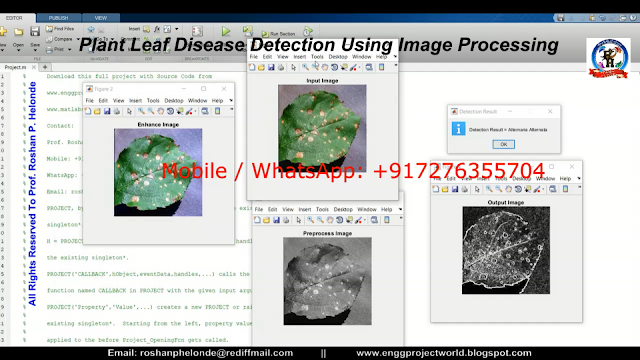Open the Open dropdown arrow in the editor ribbon
Viewport: 640px width, 360px height.
tap(18, 50)
